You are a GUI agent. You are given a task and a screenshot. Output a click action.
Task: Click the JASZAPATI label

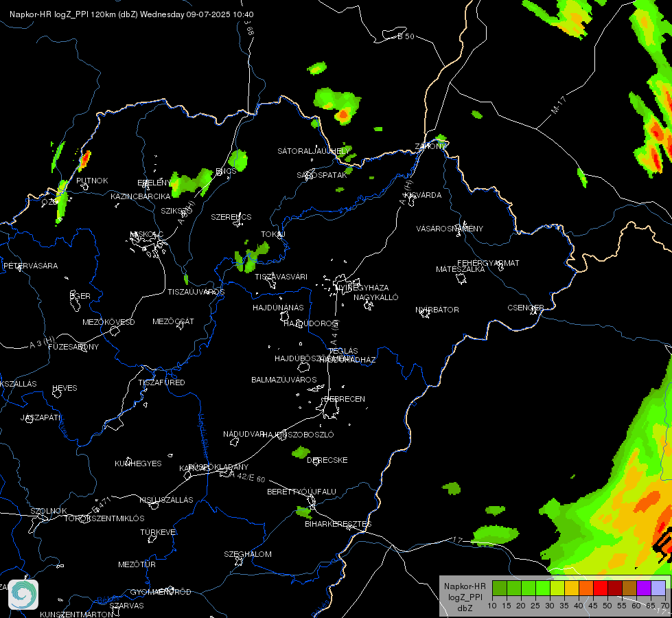click(x=41, y=417)
